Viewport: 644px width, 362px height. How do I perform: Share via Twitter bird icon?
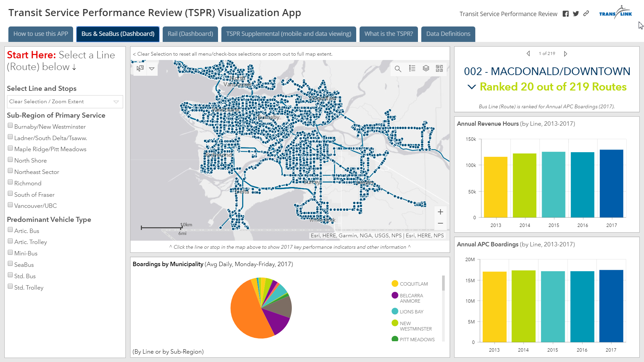[576, 14]
